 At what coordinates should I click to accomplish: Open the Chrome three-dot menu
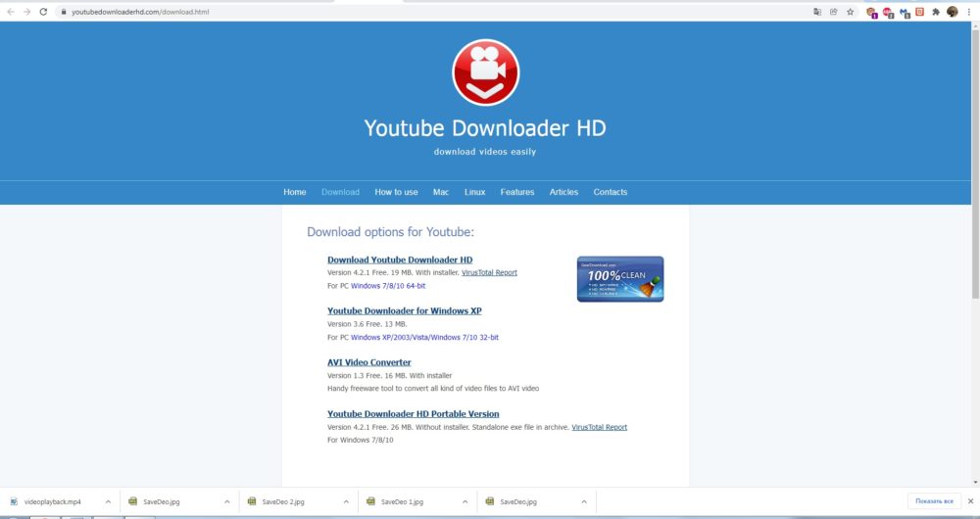[968, 12]
